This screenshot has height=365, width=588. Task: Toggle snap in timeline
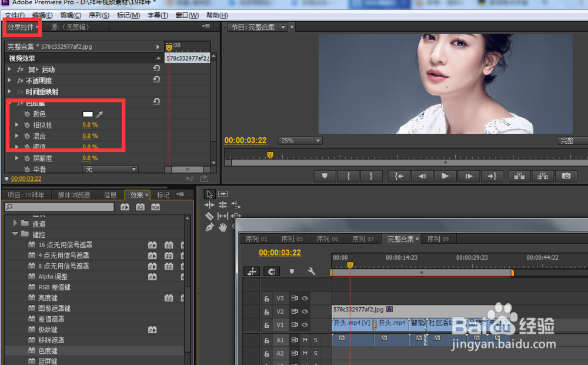(x=272, y=271)
